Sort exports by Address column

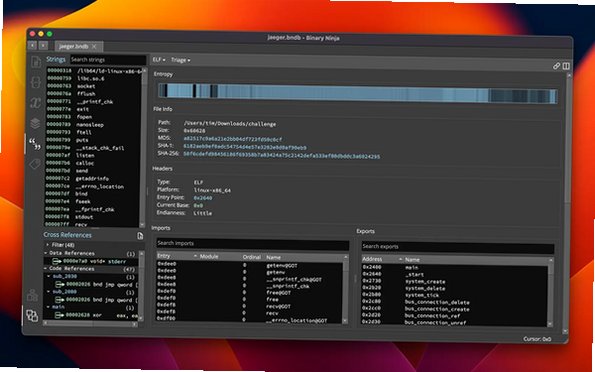[382, 259]
